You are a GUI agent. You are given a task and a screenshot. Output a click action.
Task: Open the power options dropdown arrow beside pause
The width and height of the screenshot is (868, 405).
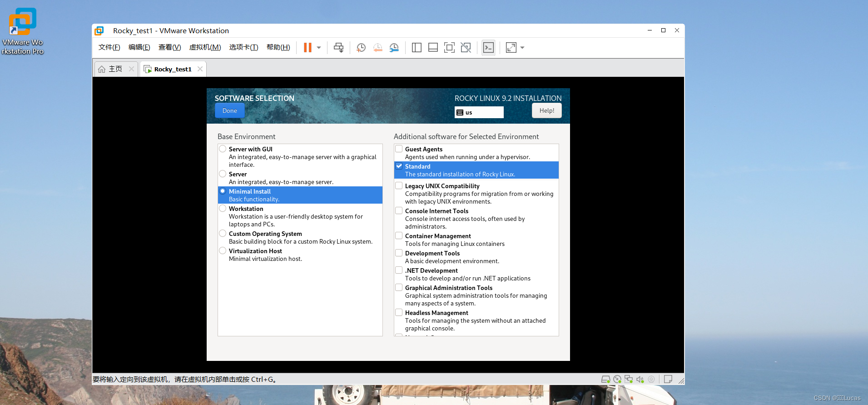[x=319, y=48]
